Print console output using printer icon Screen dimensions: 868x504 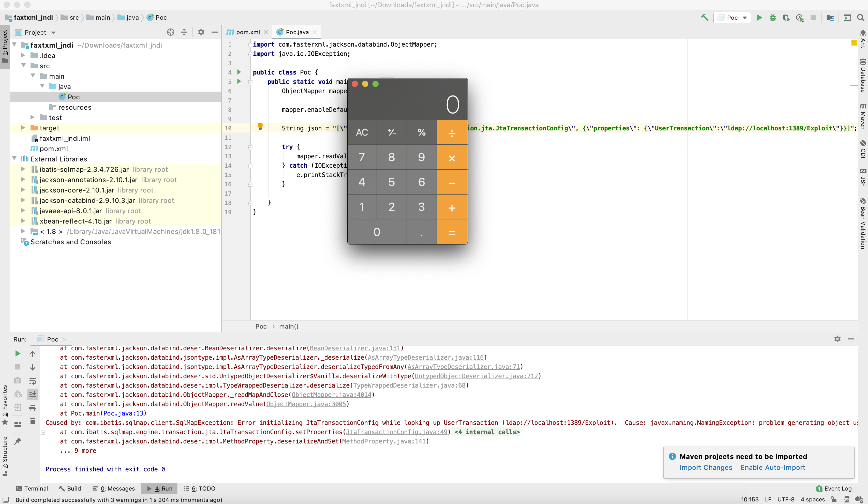click(32, 408)
